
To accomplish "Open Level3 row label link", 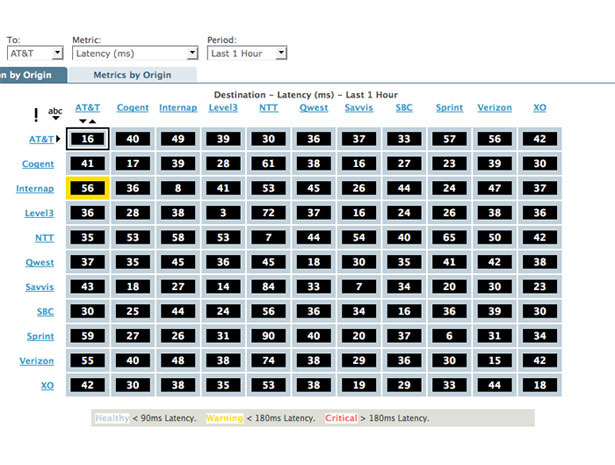I will [x=39, y=213].
